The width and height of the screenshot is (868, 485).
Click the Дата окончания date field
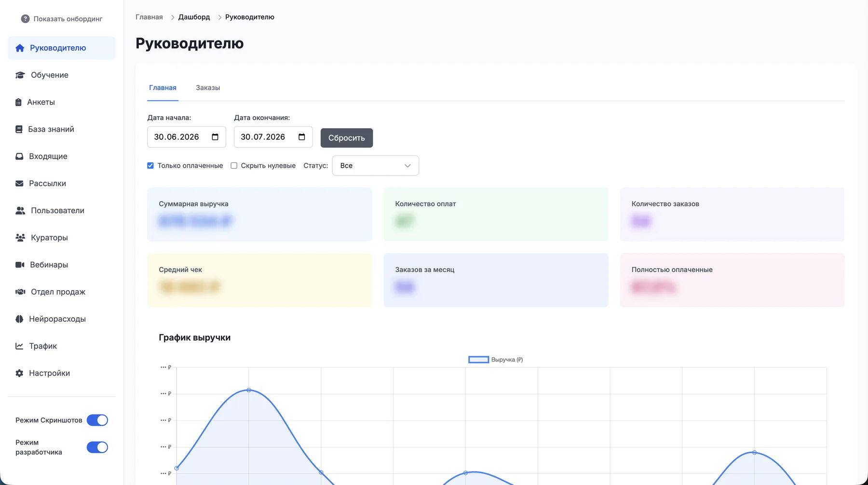point(273,137)
